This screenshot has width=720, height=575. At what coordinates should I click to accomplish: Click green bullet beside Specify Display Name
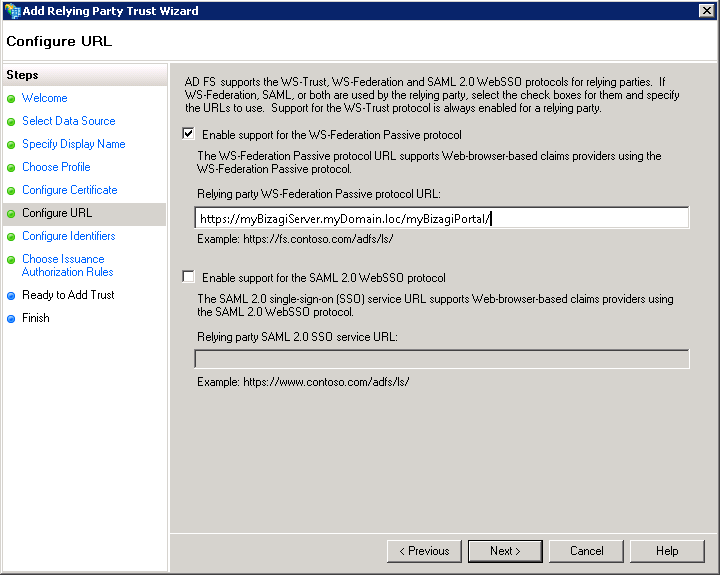pos(11,145)
